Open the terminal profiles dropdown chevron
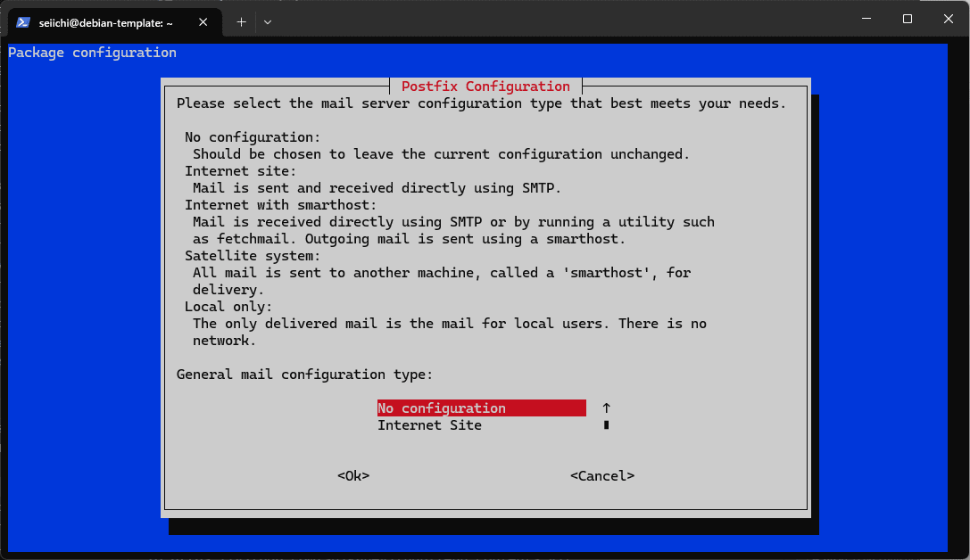Screen dimensions: 970x560 point(267,22)
